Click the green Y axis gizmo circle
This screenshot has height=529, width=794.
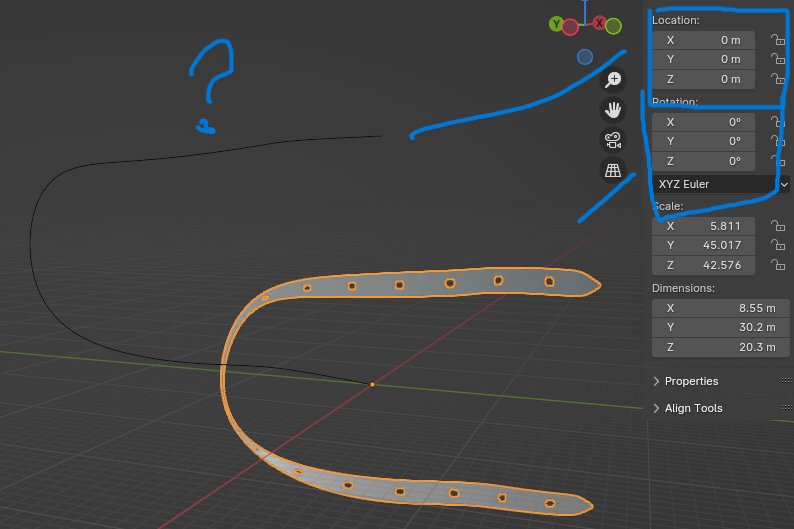pos(557,24)
